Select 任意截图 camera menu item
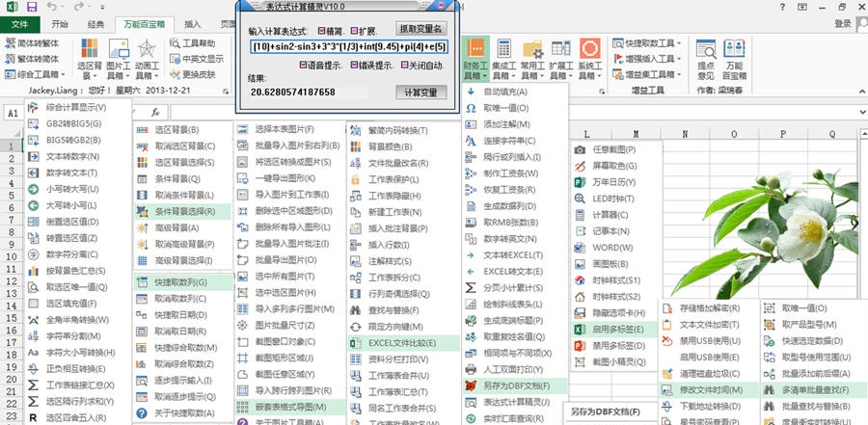 click(x=607, y=149)
